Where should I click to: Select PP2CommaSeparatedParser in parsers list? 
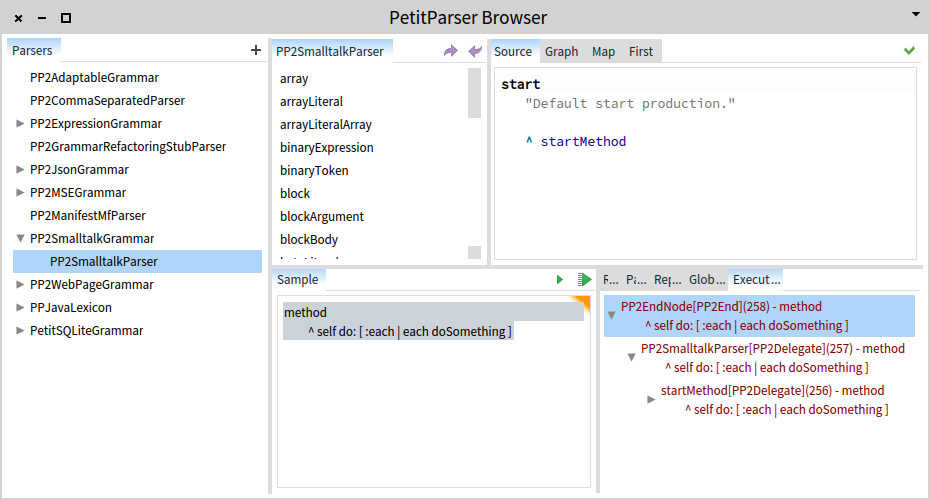[107, 101]
